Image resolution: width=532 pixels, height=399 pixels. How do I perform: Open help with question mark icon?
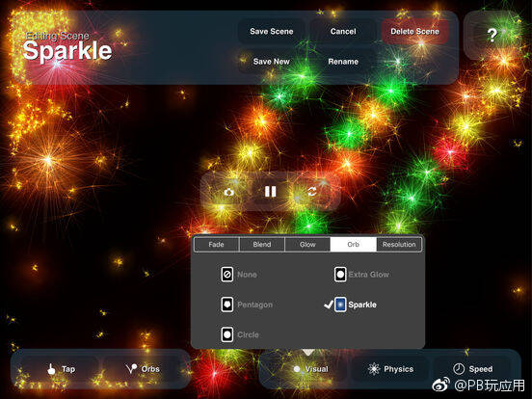[x=492, y=35]
